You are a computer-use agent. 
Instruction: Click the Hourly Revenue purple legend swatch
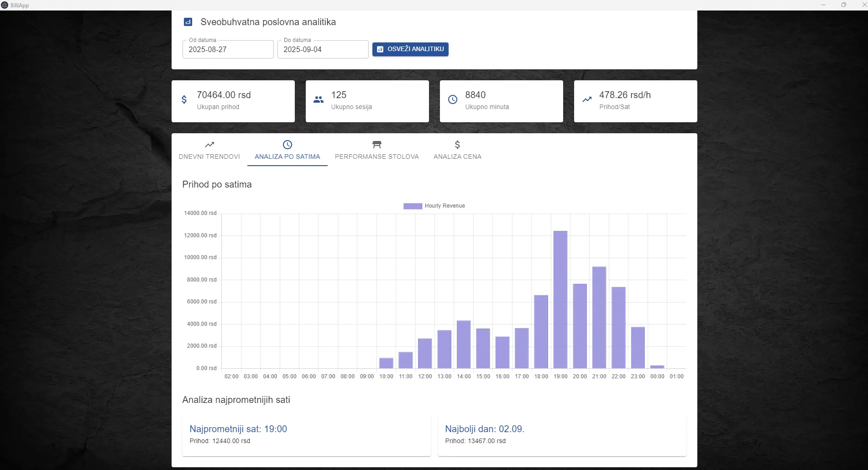pos(413,206)
